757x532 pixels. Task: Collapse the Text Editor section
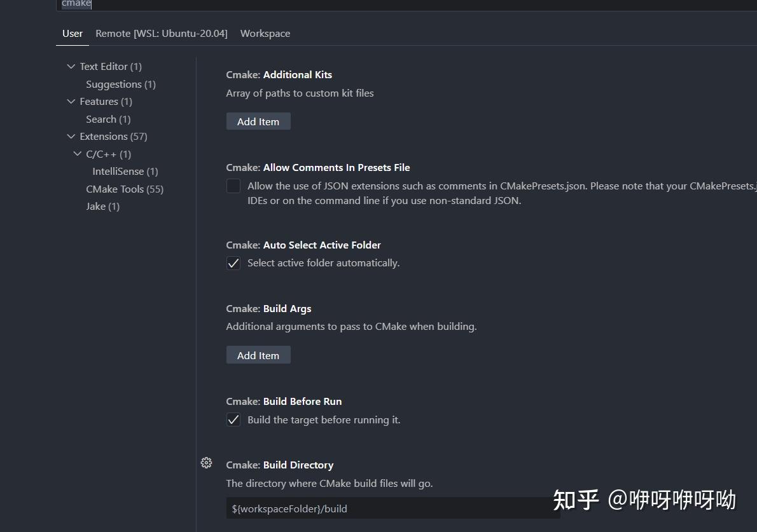71,66
